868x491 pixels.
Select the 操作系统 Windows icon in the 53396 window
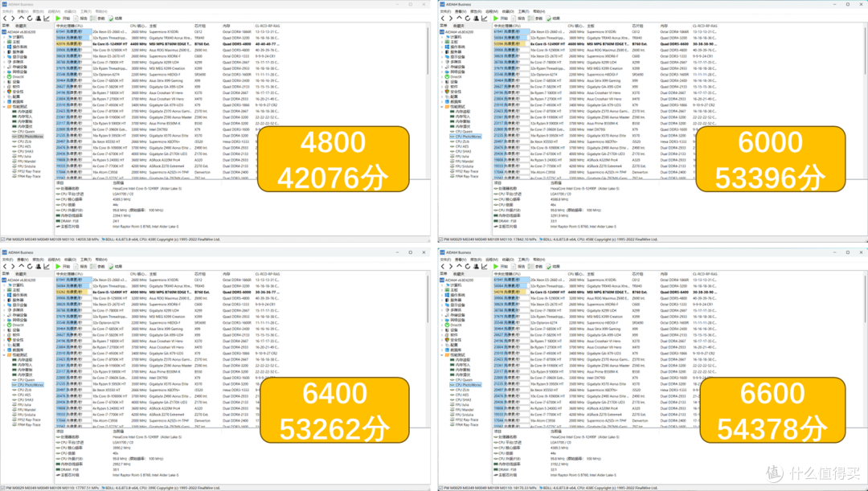[x=448, y=47]
